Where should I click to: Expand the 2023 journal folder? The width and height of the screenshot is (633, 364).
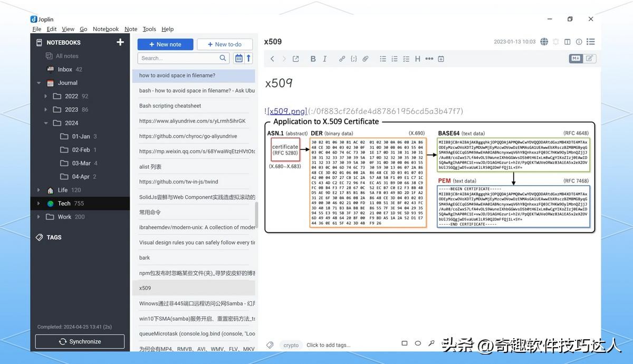pyautogui.click(x=45, y=110)
